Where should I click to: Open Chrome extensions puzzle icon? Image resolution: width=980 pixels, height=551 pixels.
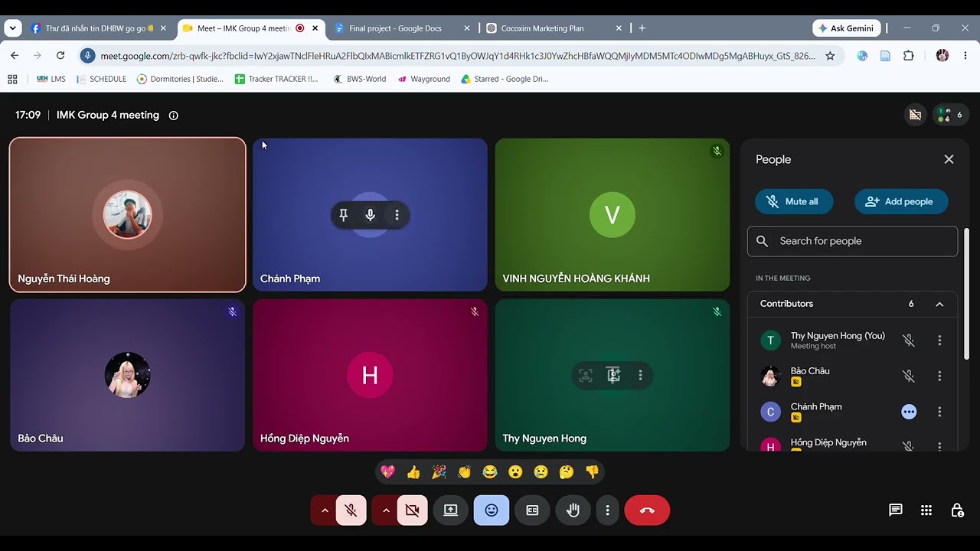click(909, 56)
